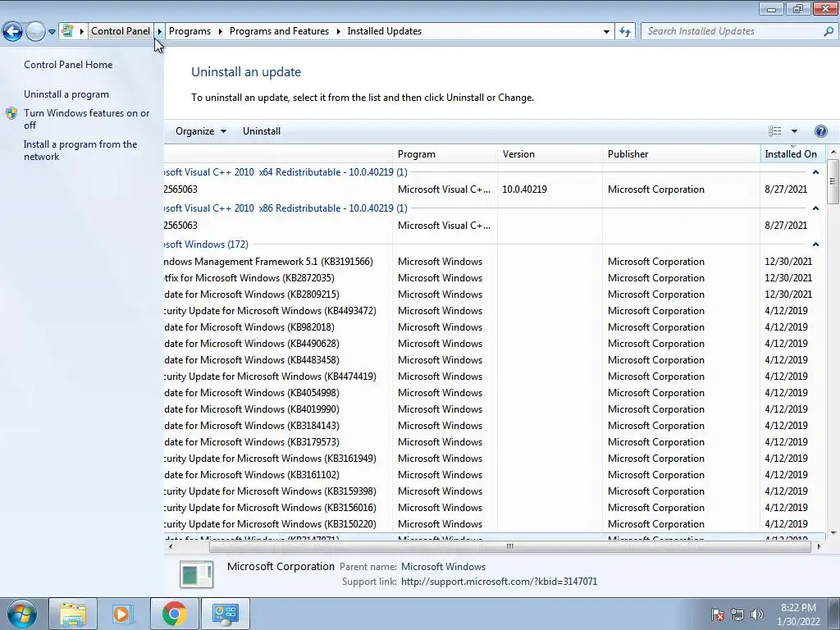Open Install a program from the network

click(x=80, y=151)
